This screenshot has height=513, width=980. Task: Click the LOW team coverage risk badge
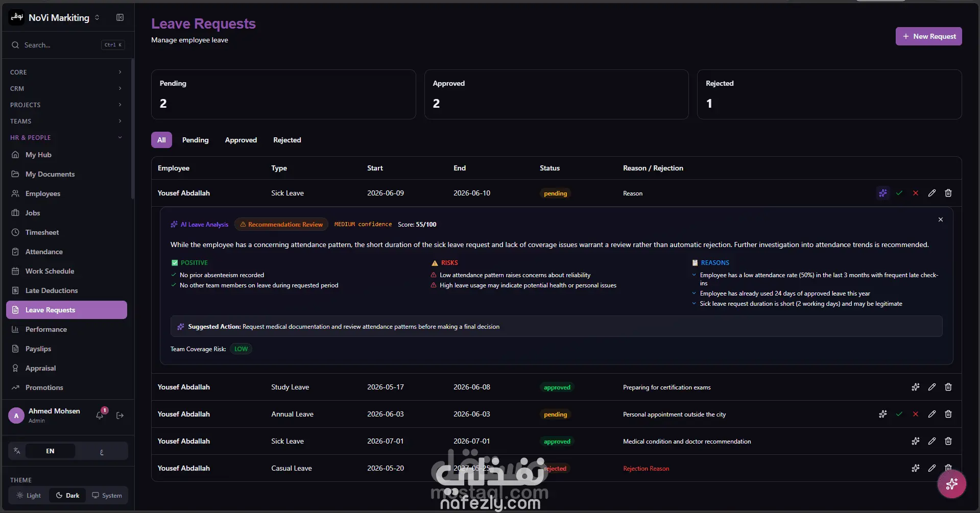pos(241,349)
